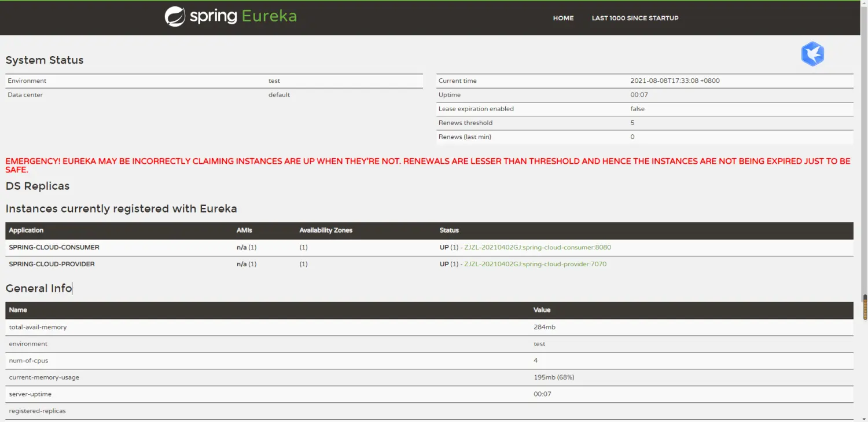The height and width of the screenshot is (422, 868).
Task: Click the Current time label
Action: (x=458, y=81)
